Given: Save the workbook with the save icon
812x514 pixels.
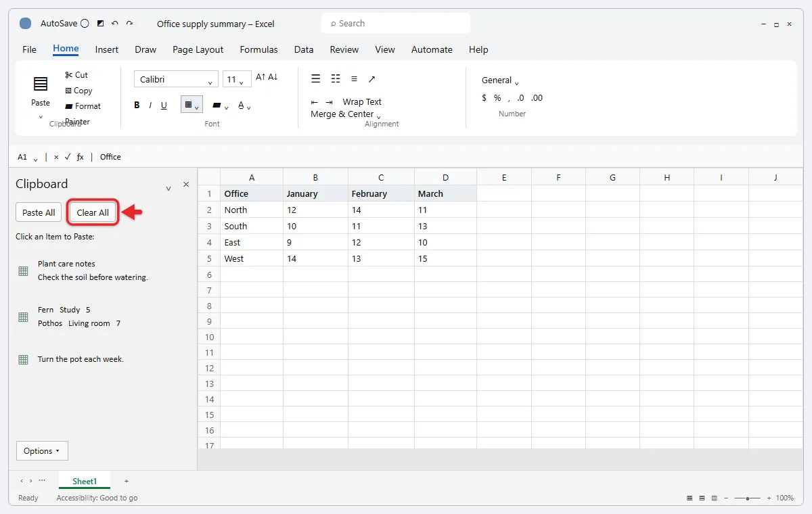Looking at the screenshot, I should click(101, 24).
